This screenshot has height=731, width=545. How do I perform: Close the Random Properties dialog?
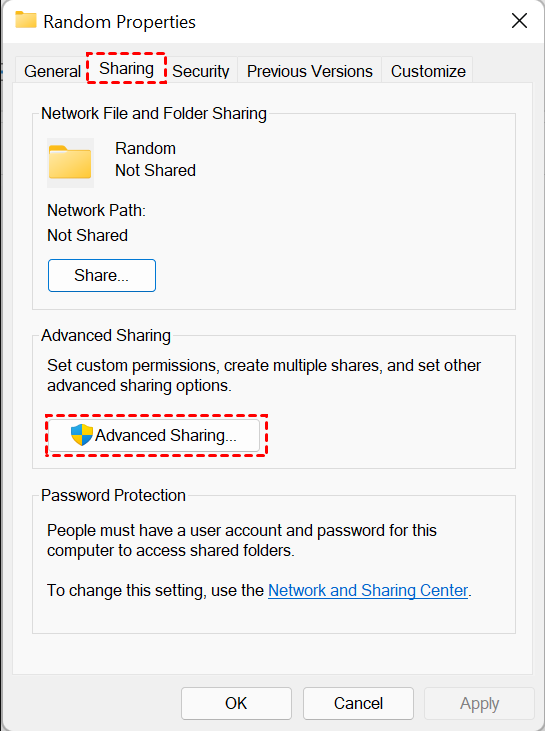point(519,21)
